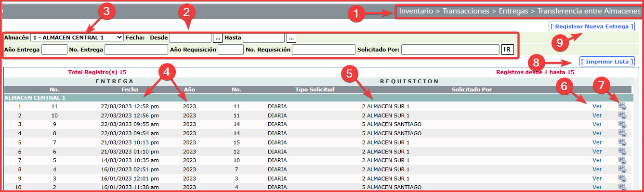
Task: Click the date 14/03/2023 10:35 am
Action: point(129,160)
